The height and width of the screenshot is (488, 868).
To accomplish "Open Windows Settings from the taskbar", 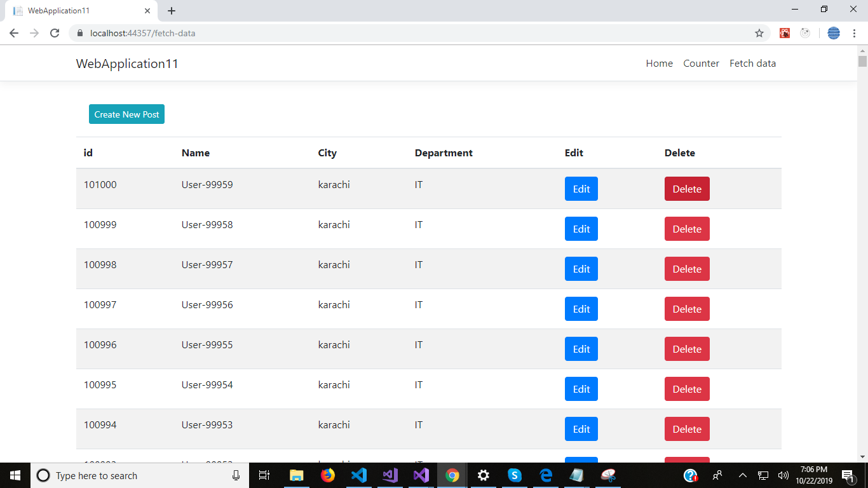I will tap(483, 475).
